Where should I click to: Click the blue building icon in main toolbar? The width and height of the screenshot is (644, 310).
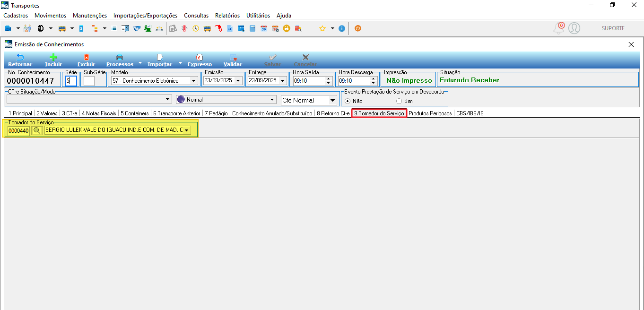coord(8,28)
